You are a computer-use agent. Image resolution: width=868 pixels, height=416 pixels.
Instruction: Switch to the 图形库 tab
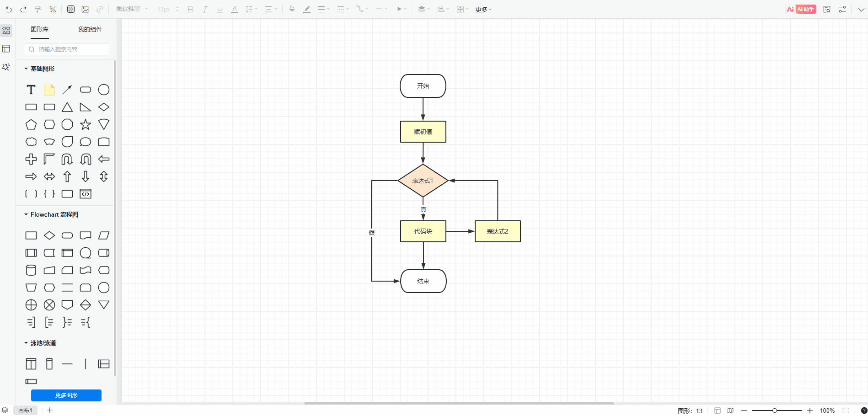coord(40,29)
